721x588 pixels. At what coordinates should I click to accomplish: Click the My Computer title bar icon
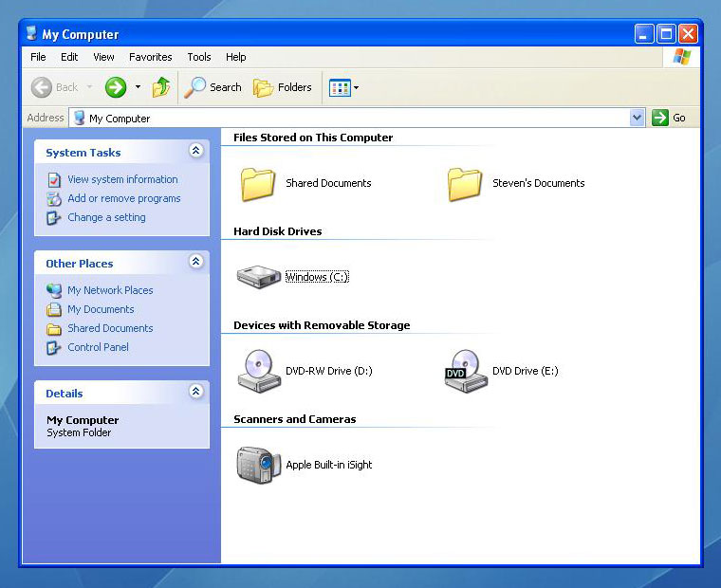point(31,33)
